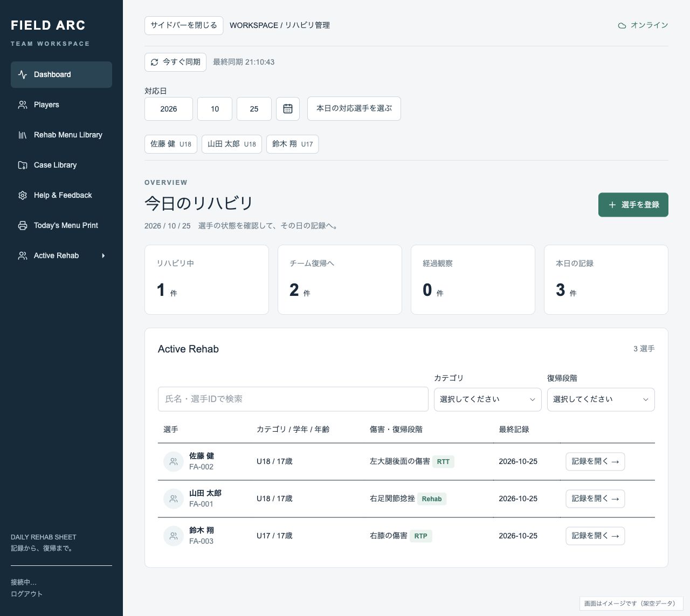Click avatar icon for 佐藤 健

pyautogui.click(x=174, y=461)
